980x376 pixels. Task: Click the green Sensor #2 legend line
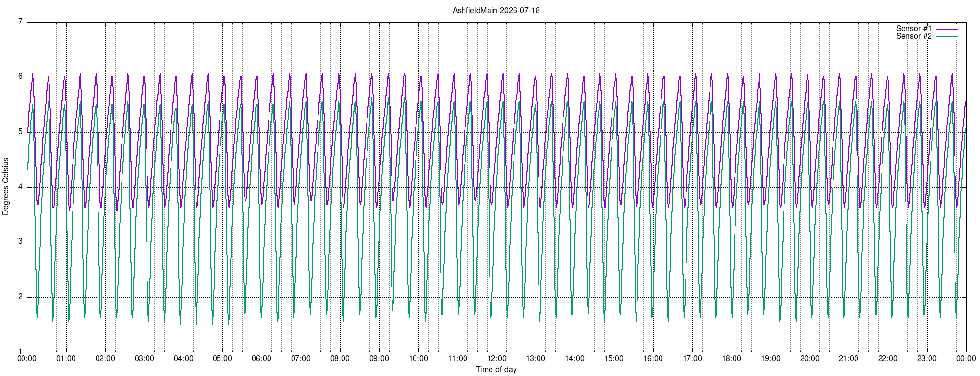(947, 37)
